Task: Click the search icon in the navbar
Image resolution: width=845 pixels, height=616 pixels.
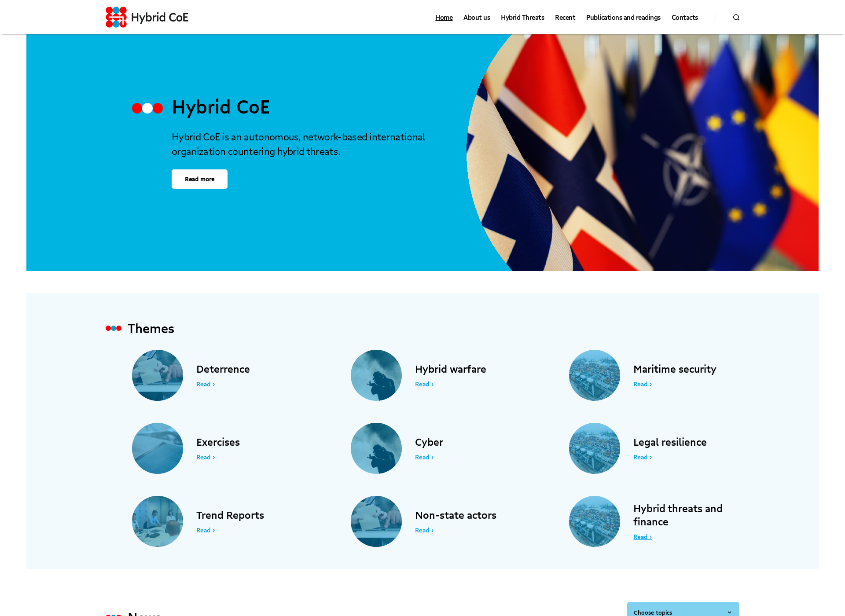Action: pyautogui.click(x=736, y=17)
